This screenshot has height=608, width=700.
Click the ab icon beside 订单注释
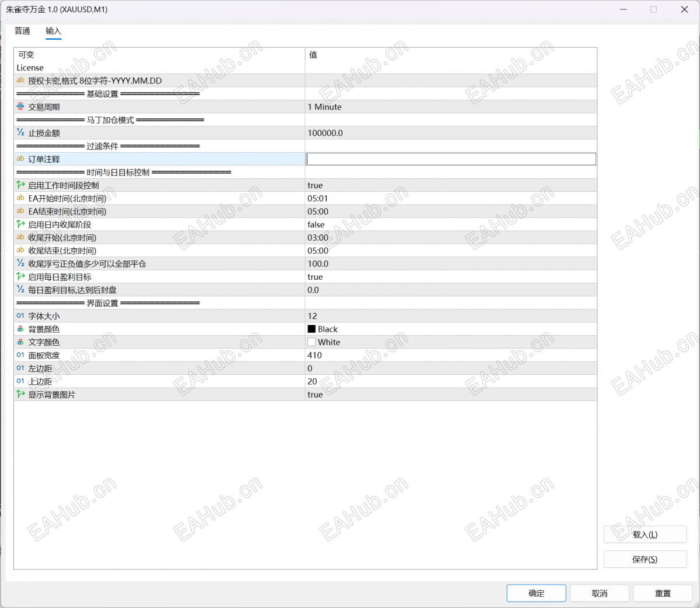[x=20, y=159]
